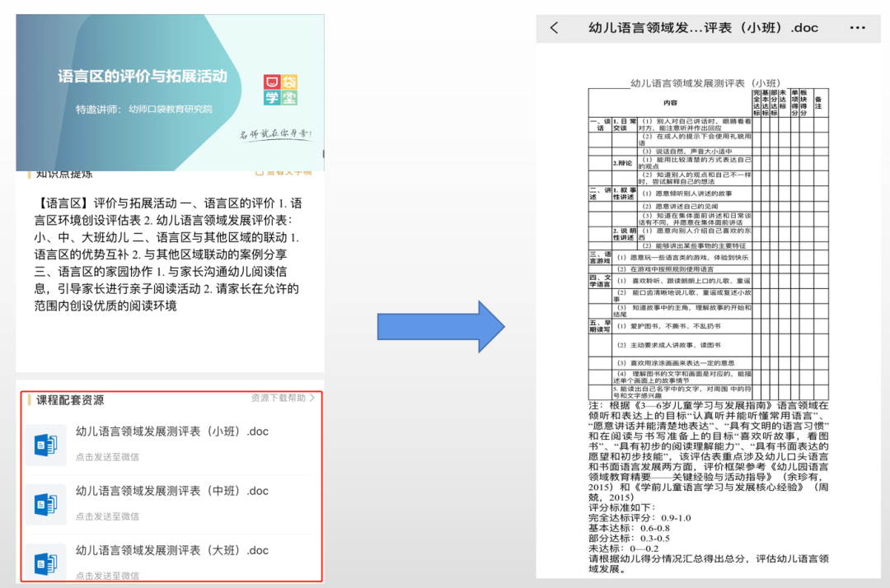The width and height of the screenshot is (890, 588).
Task: Open the 中班 doc file icon
Action: pyautogui.click(x=45, y=505)
